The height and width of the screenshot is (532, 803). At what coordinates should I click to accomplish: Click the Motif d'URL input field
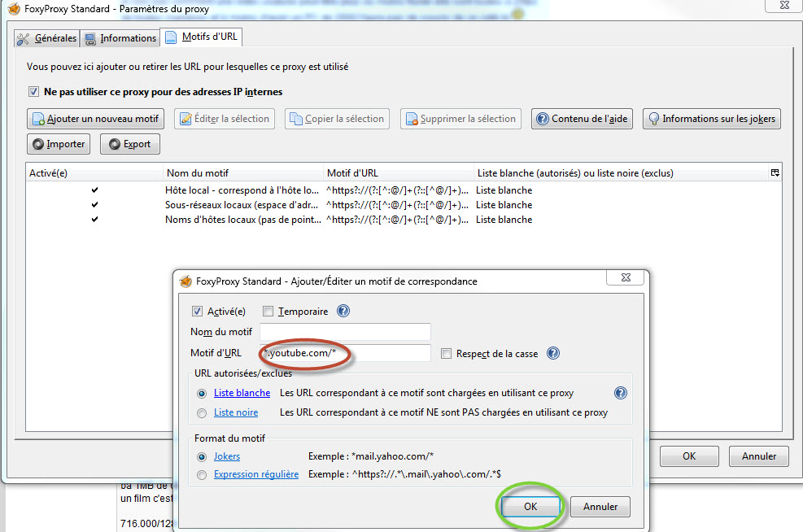tap(345, 353)
